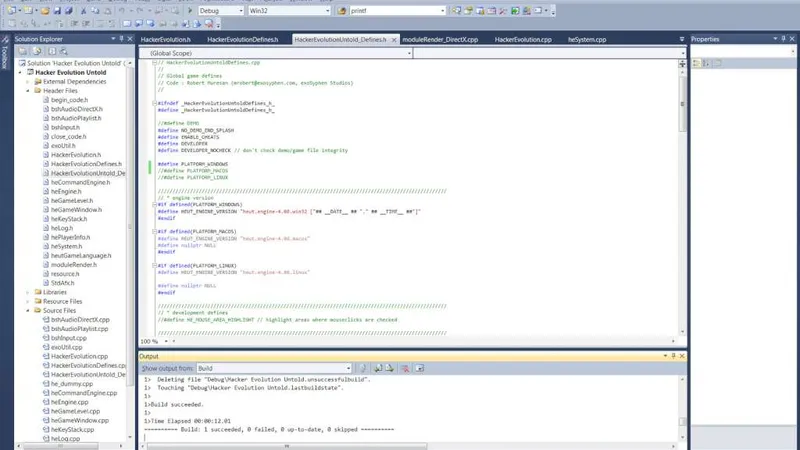Open Properties icon in Solution Explorer toolbar

click(x=22, y=51)
